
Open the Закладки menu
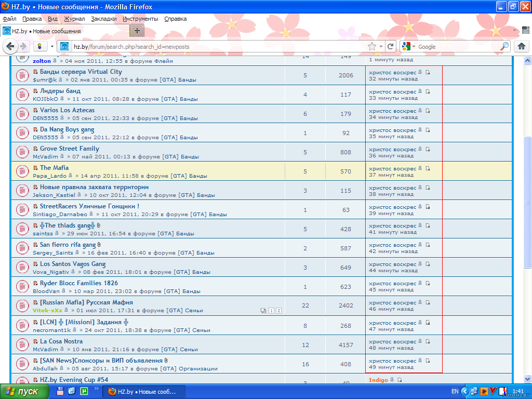[104, 19]
